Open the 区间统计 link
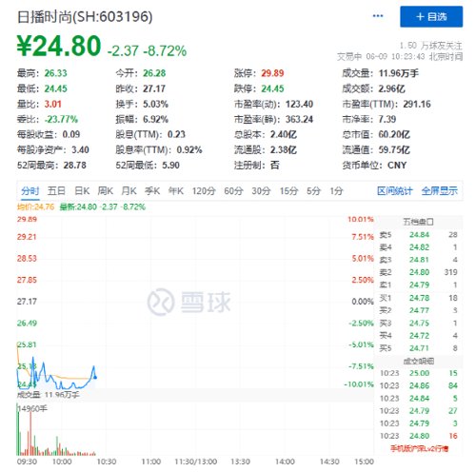 click(395, 191)
